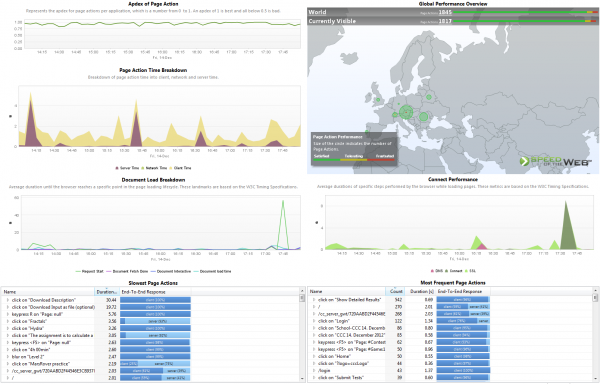This screenshot has width=600, height=384.
Task: Click the World row in Global Performance Overview
Action: (x=453, y=12)
